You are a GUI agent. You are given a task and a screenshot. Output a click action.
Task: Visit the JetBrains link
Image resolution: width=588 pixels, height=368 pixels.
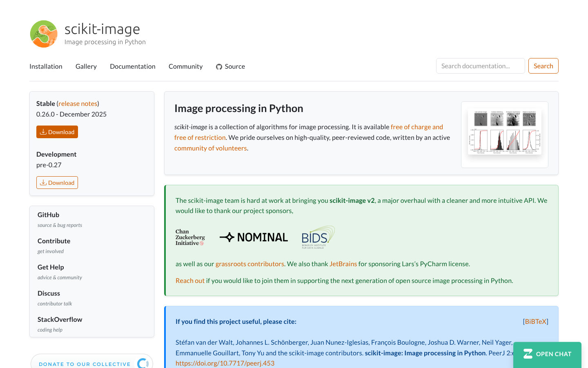[x=343, y=264]
